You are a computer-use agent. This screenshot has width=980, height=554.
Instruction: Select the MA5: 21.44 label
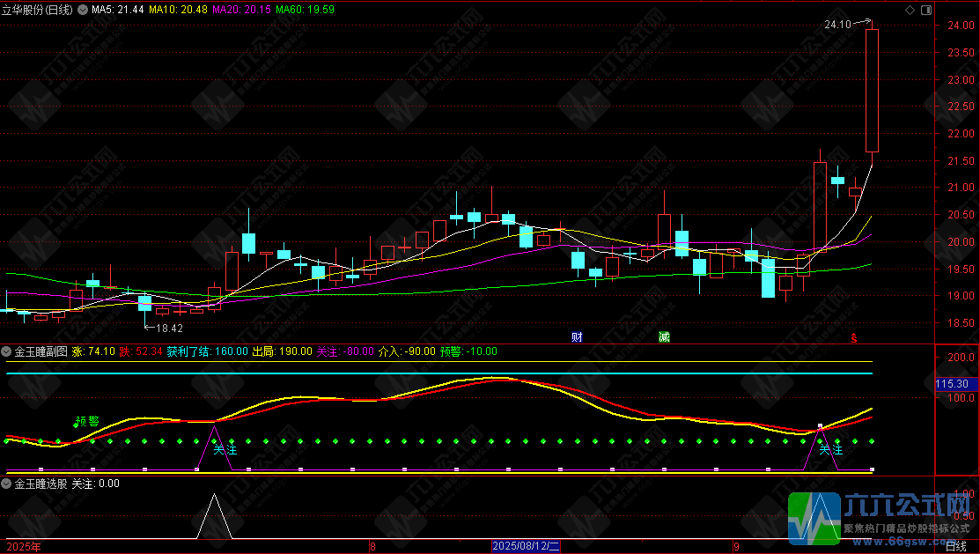pyautogui.click(x=117, y=10)
